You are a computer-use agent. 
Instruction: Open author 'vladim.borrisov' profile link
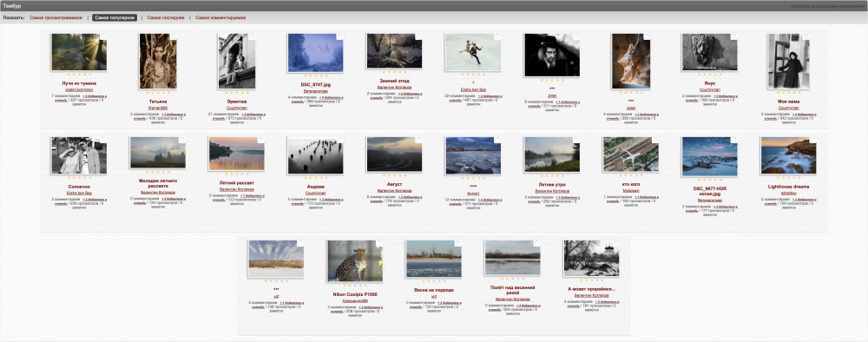(x=79, y=89)
